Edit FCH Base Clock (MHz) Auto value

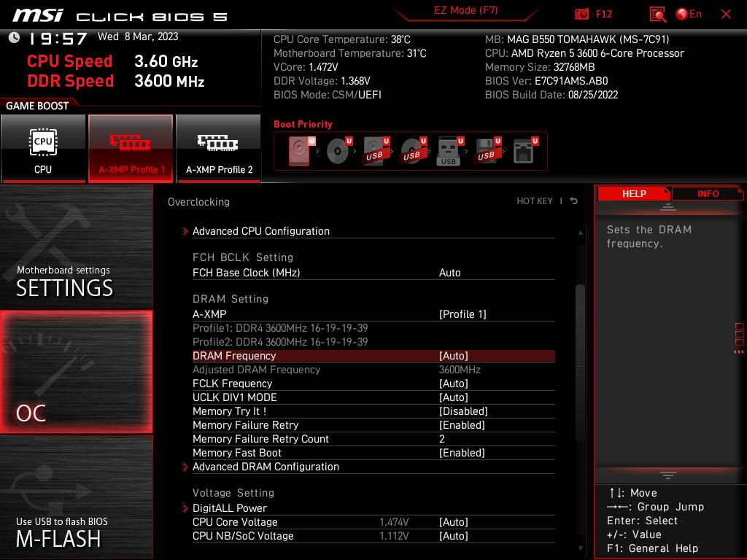(449, 273)
